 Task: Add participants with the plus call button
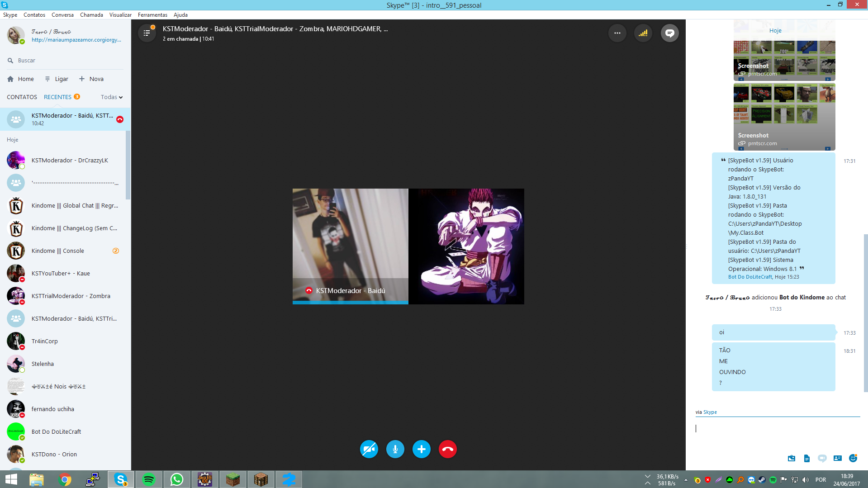(421, 449)
